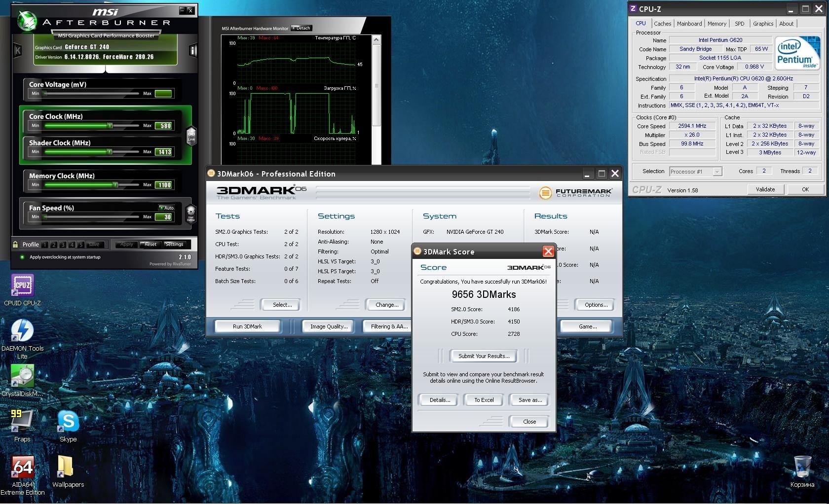Click the Kombustor K button in Afterburner
Image resolution: width=829 pixels, height=504 pixels.
point(18,50)
